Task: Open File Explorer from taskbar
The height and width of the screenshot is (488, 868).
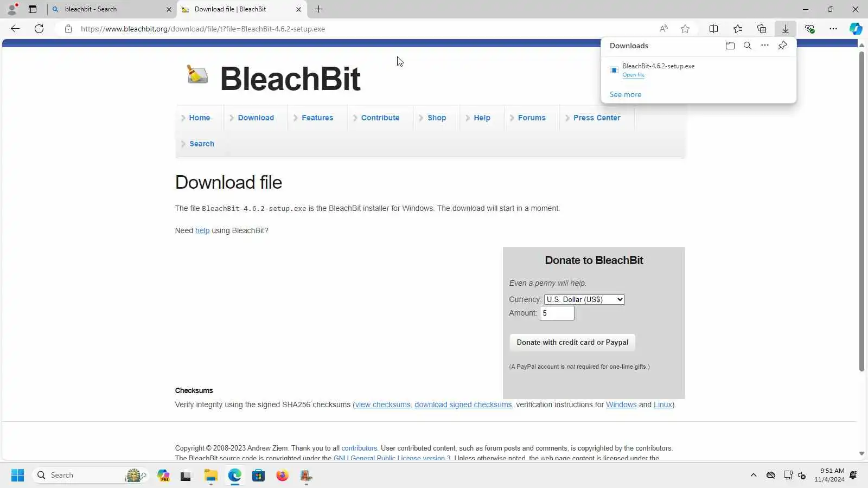Action: [x=210, y=476]
